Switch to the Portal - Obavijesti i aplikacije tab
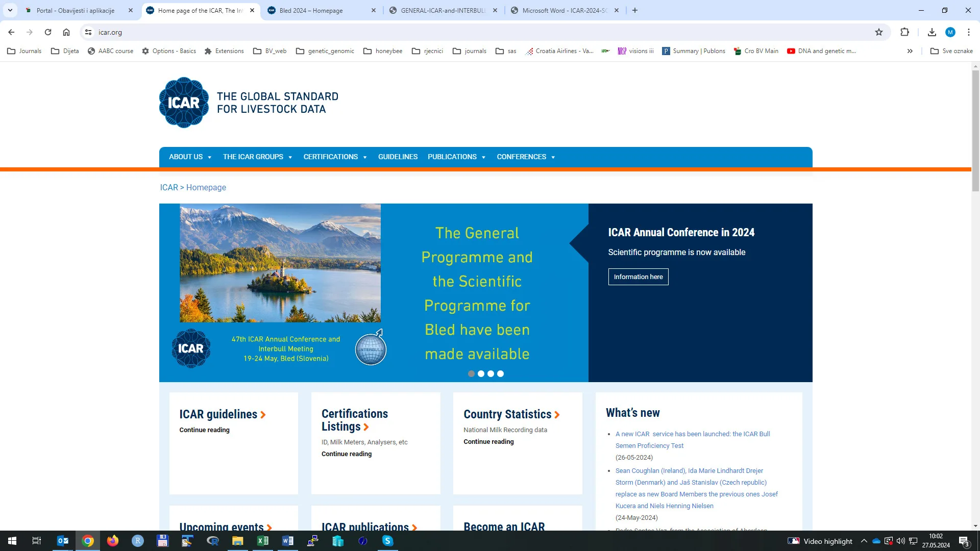The image size is (980, 551). click(76, 10)
